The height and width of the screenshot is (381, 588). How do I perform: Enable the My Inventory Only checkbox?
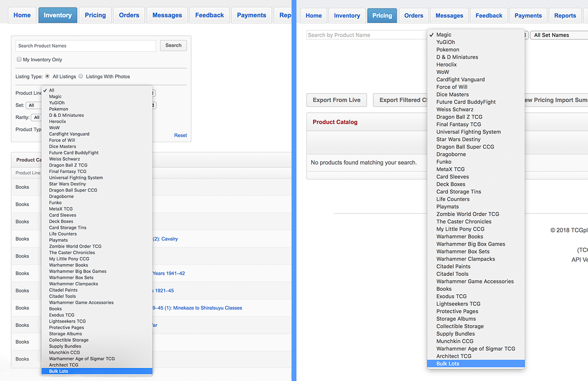pos(19,60)
